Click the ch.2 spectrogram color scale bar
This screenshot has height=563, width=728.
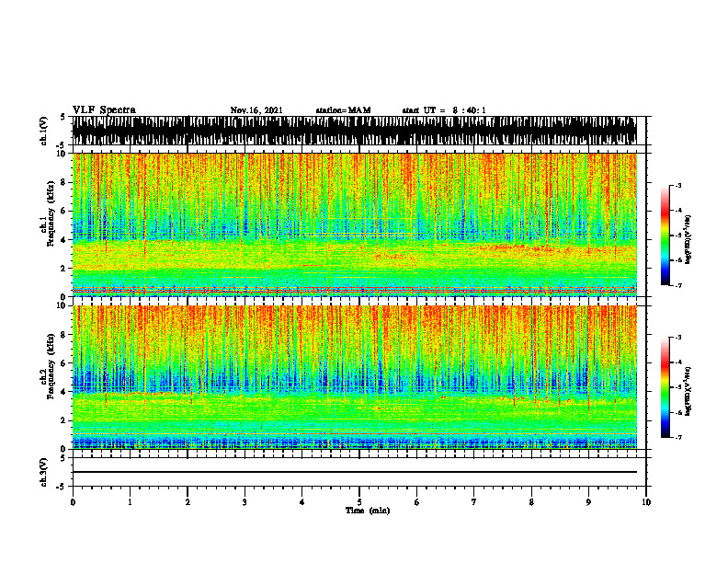(665, 387)
